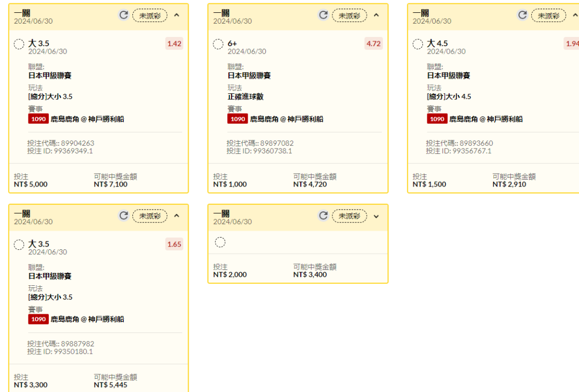579x392 pixels.
Task: Select the dashed circle beside 大 3.5 odds 1.42
Action: (19, 44)
